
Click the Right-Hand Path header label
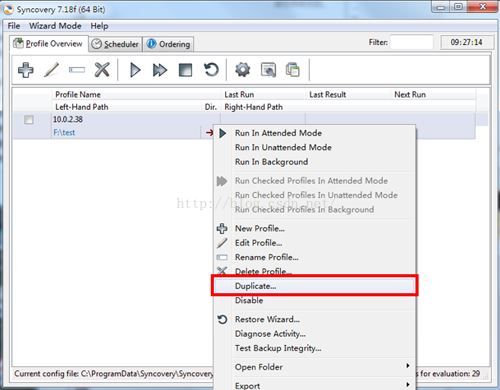pos(253,107)
